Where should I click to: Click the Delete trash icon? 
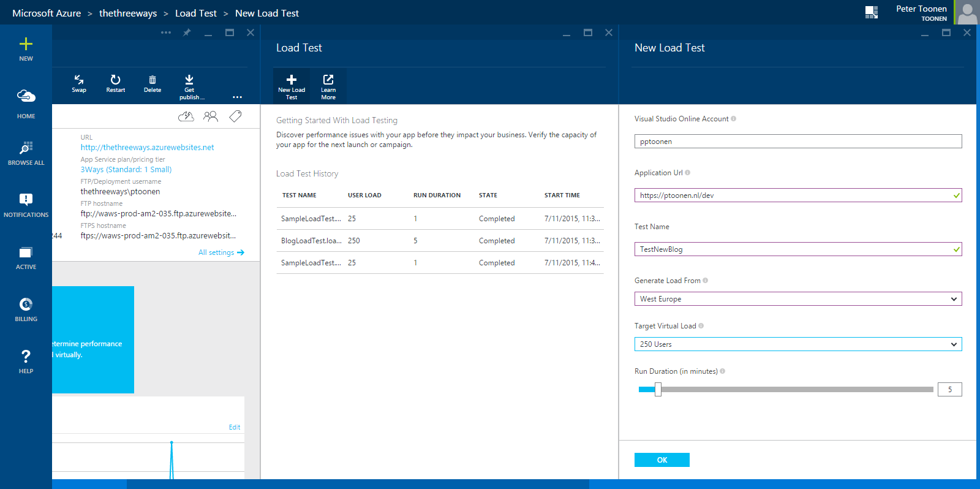pyautogui.click(x=153, y=80)
